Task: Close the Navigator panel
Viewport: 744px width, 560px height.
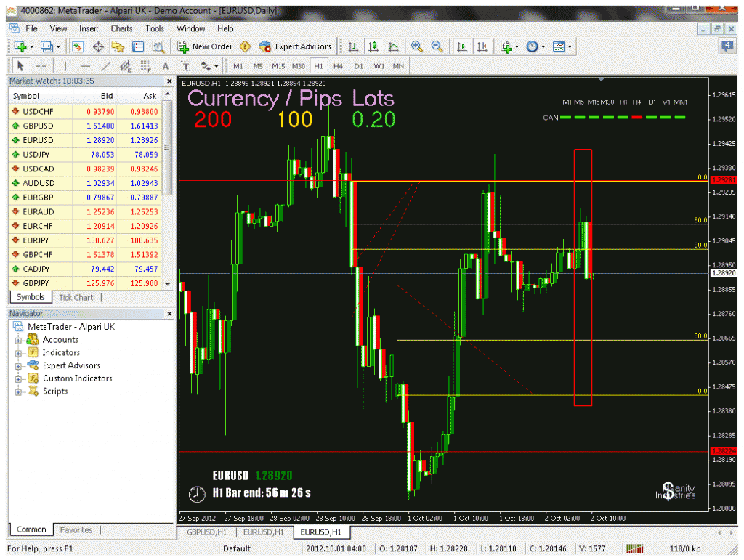Action: coord(169,314)
